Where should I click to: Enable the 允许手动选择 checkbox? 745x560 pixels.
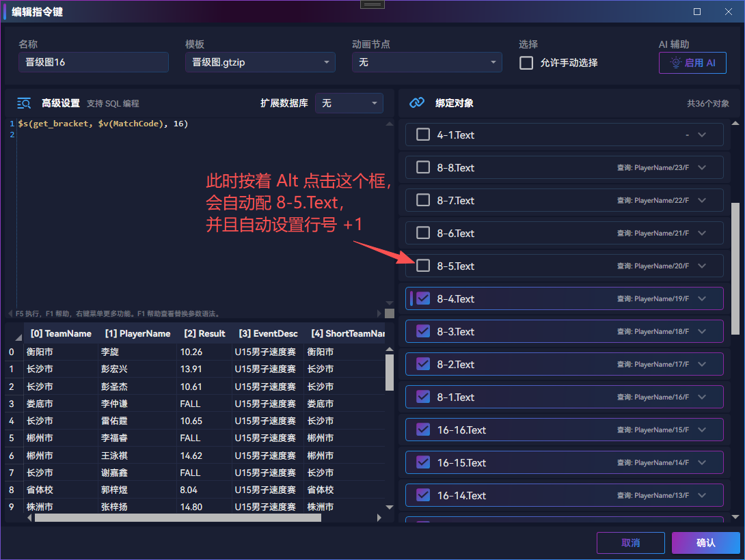coord(526,63)
